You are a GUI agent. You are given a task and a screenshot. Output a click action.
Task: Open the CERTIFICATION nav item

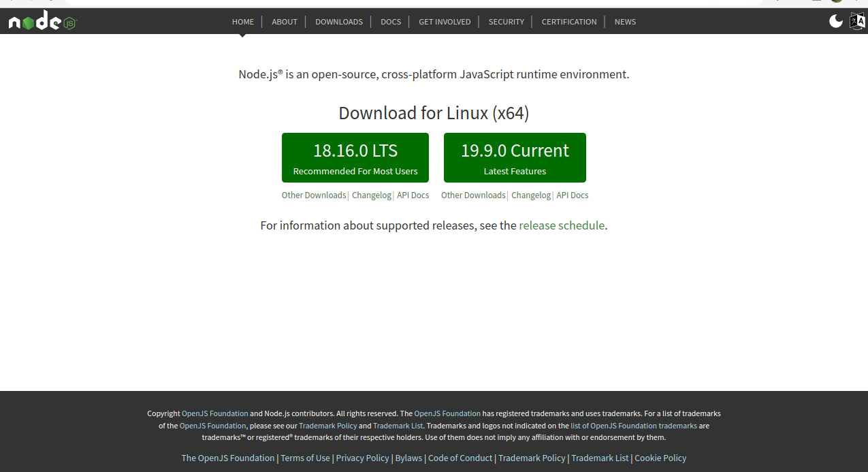[569, 22]
